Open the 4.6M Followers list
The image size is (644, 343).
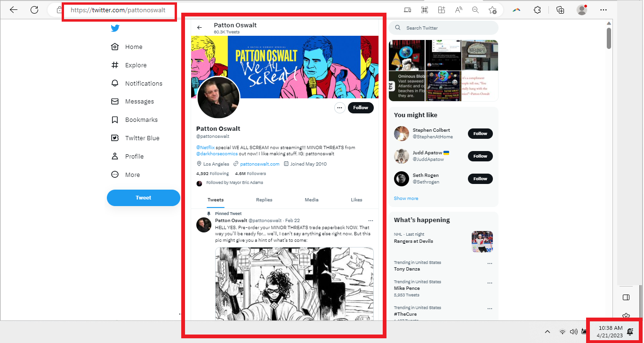pyautogui.click(x=250, y=174)
